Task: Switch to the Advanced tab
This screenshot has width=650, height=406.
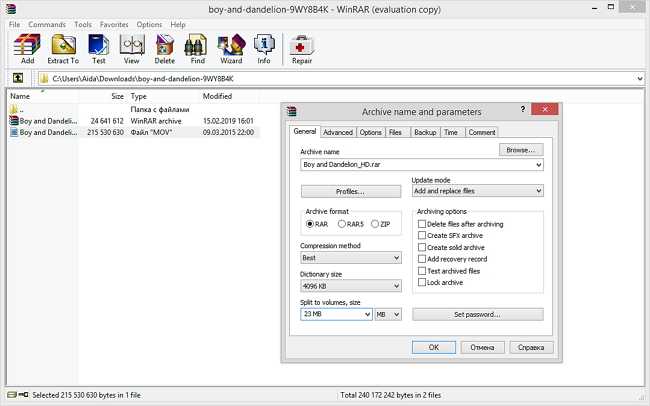Action: (338, 132)
